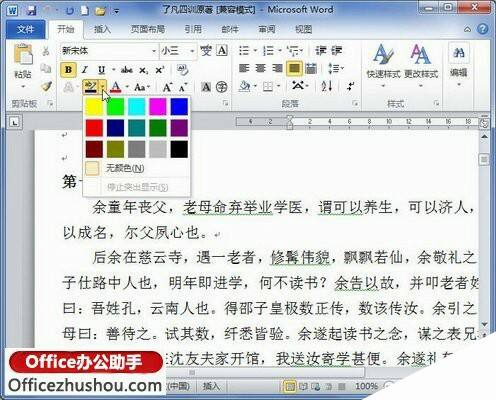Toggle center alignment
Viewport: 496px width, 400px height.
(x=261, y=69)
